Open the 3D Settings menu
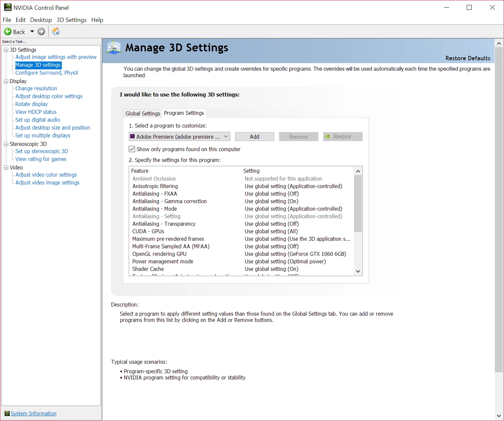This screenshot has height=421, width=504. click(72, 20)
